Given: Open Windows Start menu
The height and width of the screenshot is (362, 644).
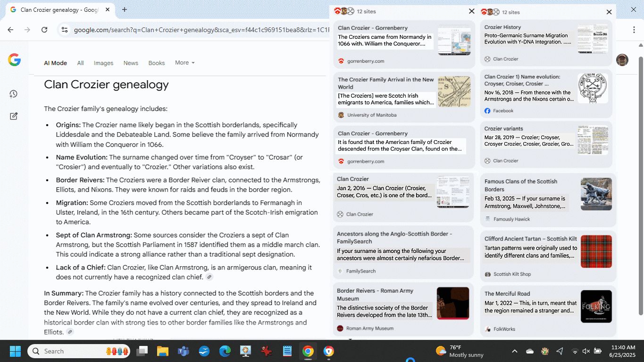Looking at the screenshot, I should pos(15,351).
